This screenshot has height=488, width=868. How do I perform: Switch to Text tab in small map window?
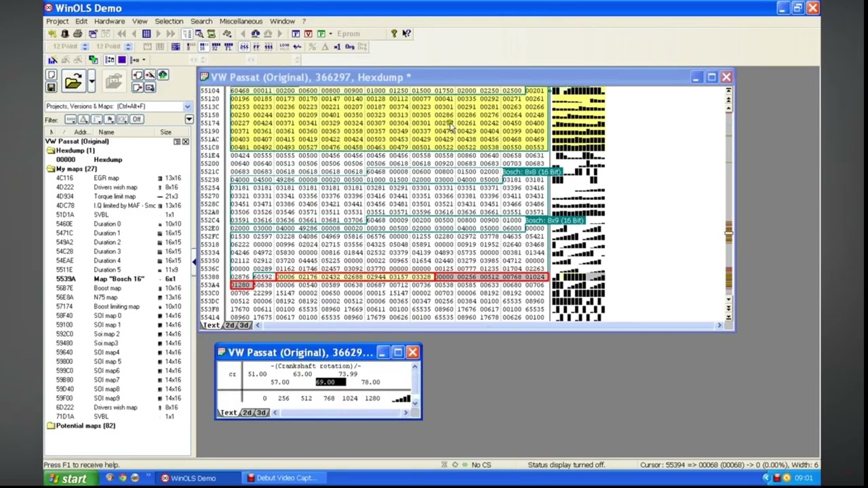point(229,413)
